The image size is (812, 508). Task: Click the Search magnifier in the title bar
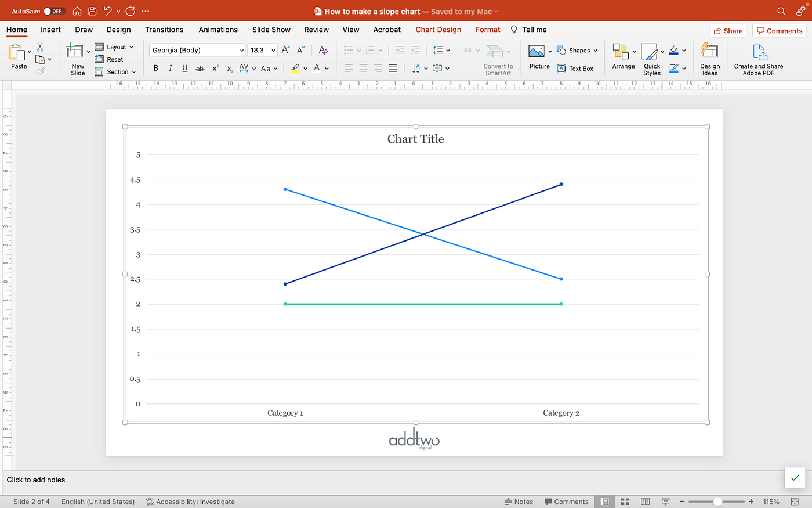(x=781, y=10)
